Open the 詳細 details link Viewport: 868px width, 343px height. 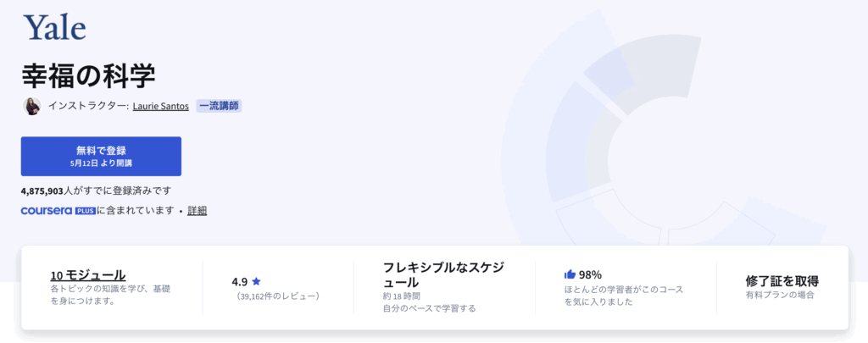point(197,211)
